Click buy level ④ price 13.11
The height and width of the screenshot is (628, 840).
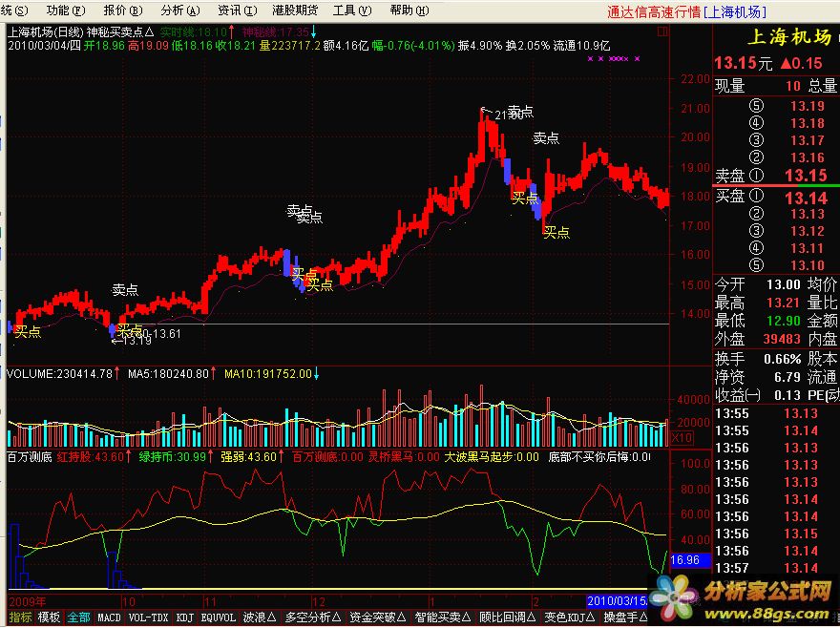point(808,248)
